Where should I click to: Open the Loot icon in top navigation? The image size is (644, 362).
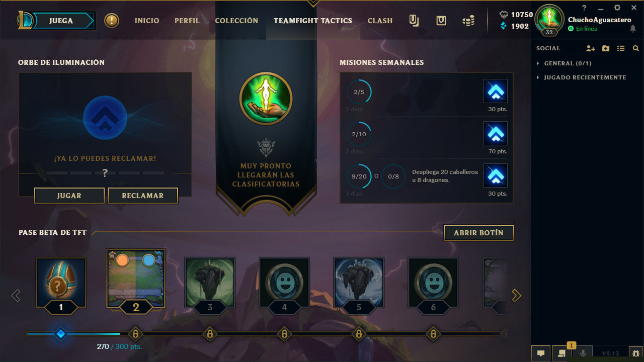coord(441,21)
